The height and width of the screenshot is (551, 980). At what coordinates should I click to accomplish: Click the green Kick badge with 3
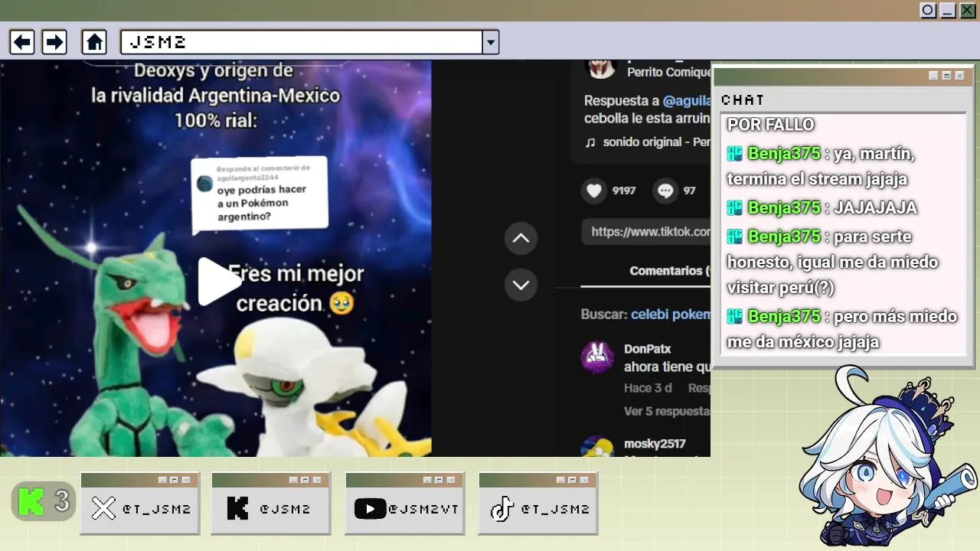[44, 502]
